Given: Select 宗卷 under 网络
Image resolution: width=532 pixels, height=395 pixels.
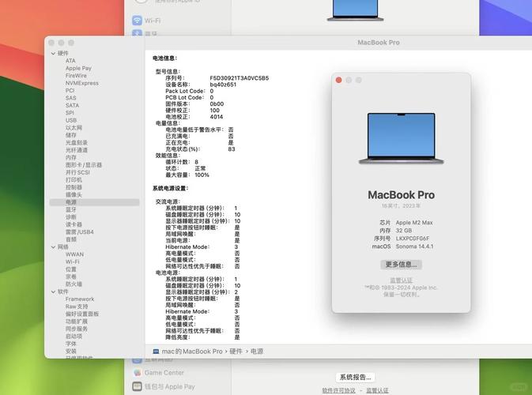Looking at the screenshot, I should 71,276.
